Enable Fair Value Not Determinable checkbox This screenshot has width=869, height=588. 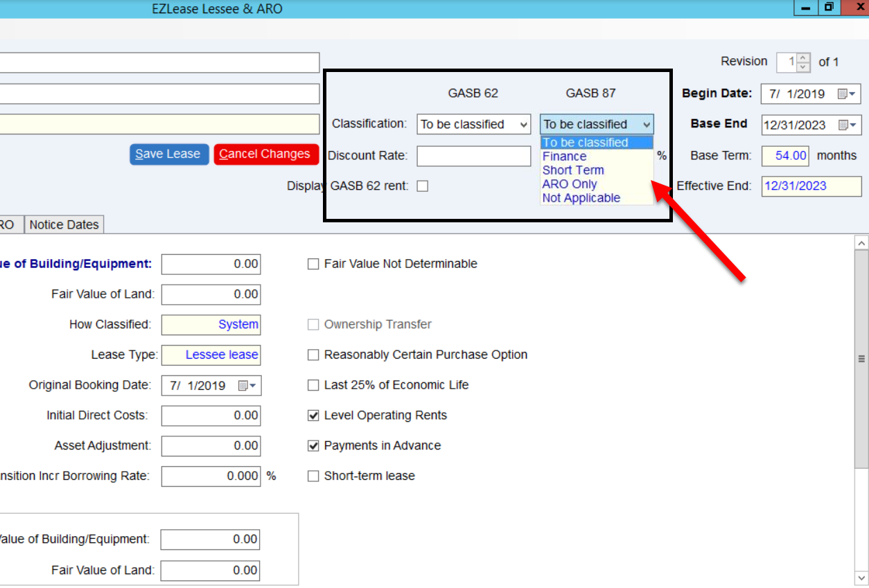point(313,264)
